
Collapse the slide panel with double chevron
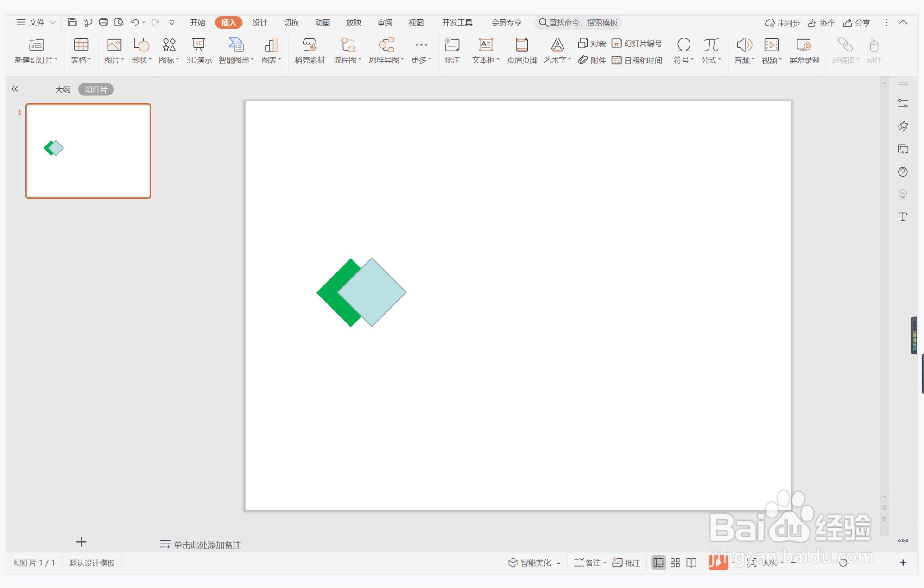(15, 89)
